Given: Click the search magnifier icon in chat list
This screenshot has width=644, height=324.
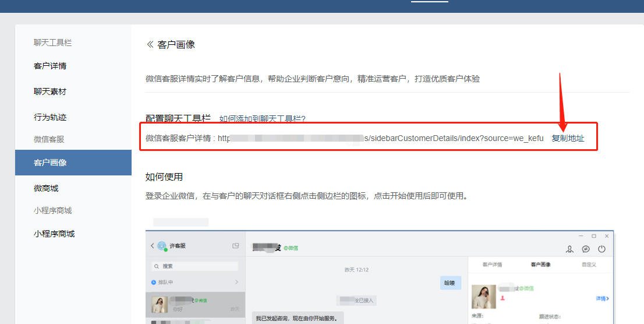Looking at the screenshot, I should tap(156, 266).
